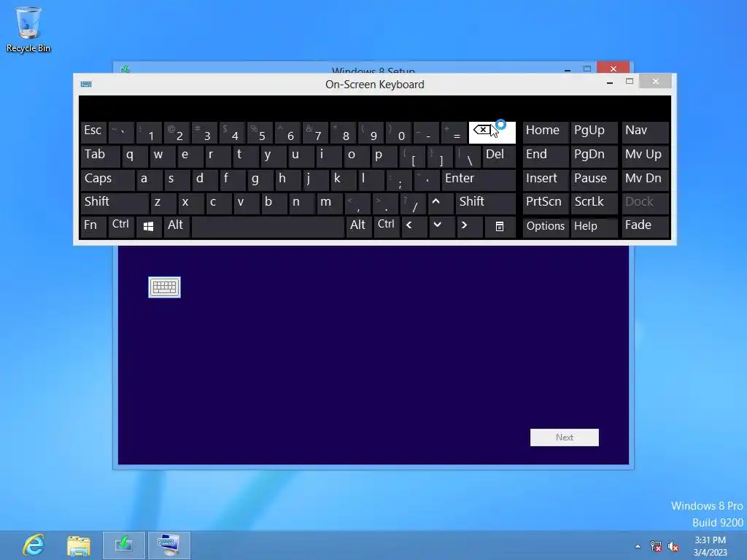This screenshot has width=747, height=560.
Task: Click the Windows logo key
Action: pyautogui.click(x=148, y=227)
